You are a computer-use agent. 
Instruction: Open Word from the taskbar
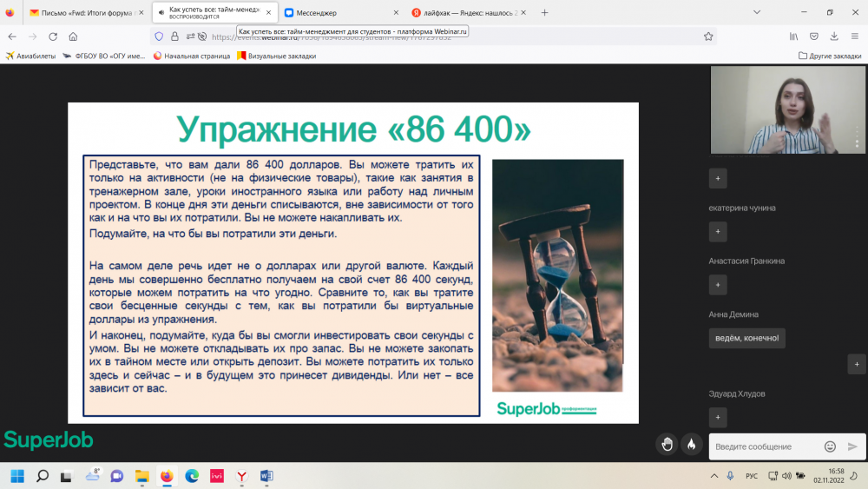pyautogui.click(x=266, y=476)
